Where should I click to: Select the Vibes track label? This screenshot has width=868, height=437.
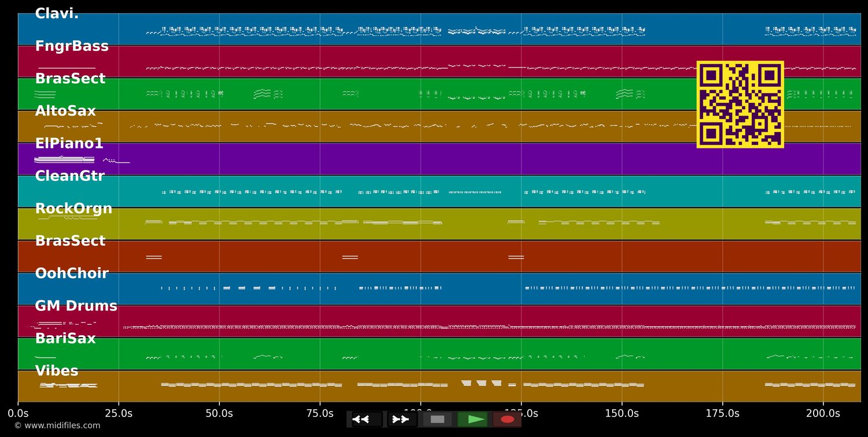point(57,371)
